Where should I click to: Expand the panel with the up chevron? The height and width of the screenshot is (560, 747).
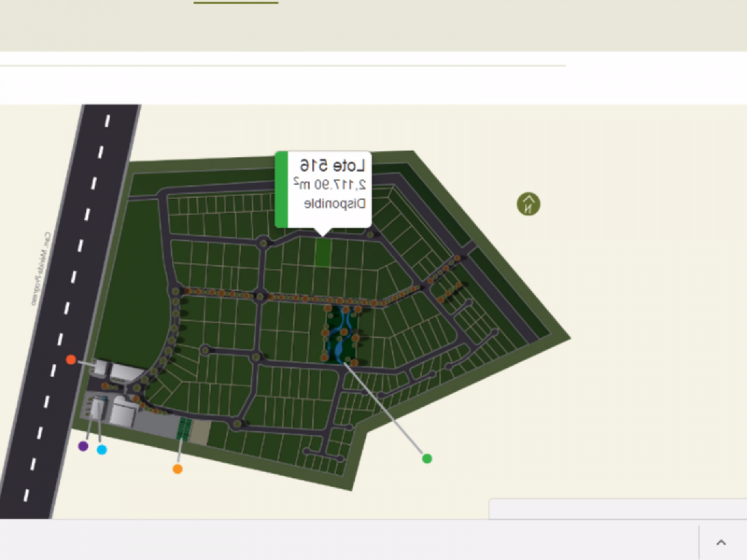[x=721, y=543]
